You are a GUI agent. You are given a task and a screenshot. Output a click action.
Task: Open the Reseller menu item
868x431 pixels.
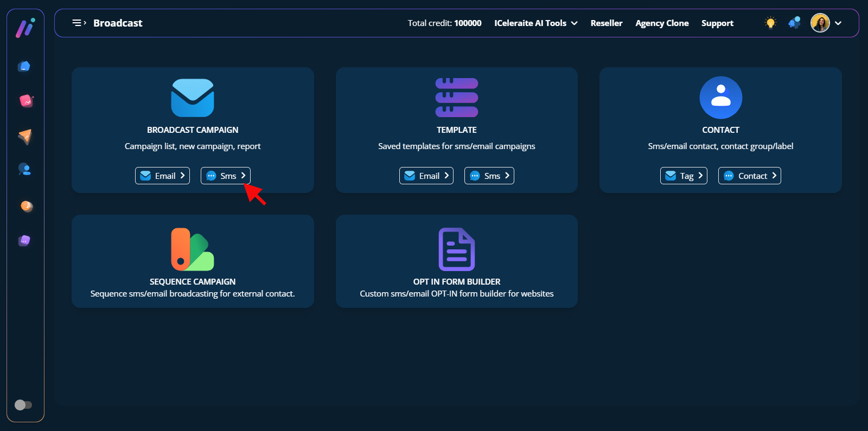click(606, 23)
